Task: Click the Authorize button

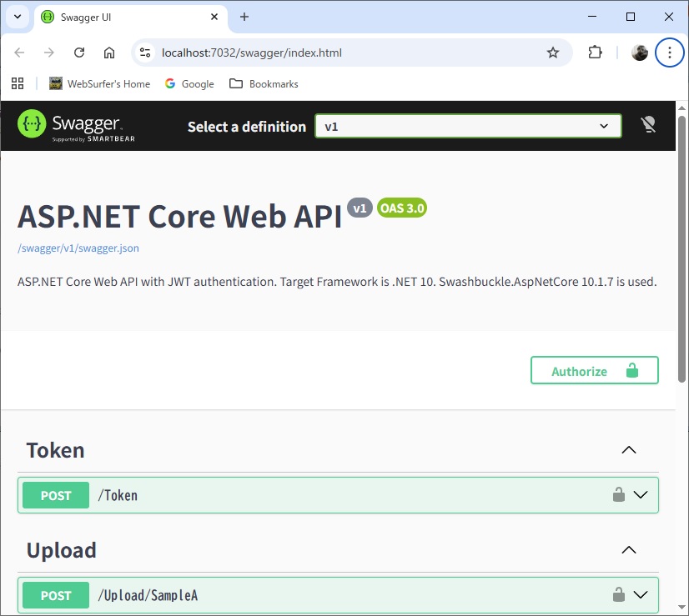Action: pyautogui.click(x=594, y=371)
